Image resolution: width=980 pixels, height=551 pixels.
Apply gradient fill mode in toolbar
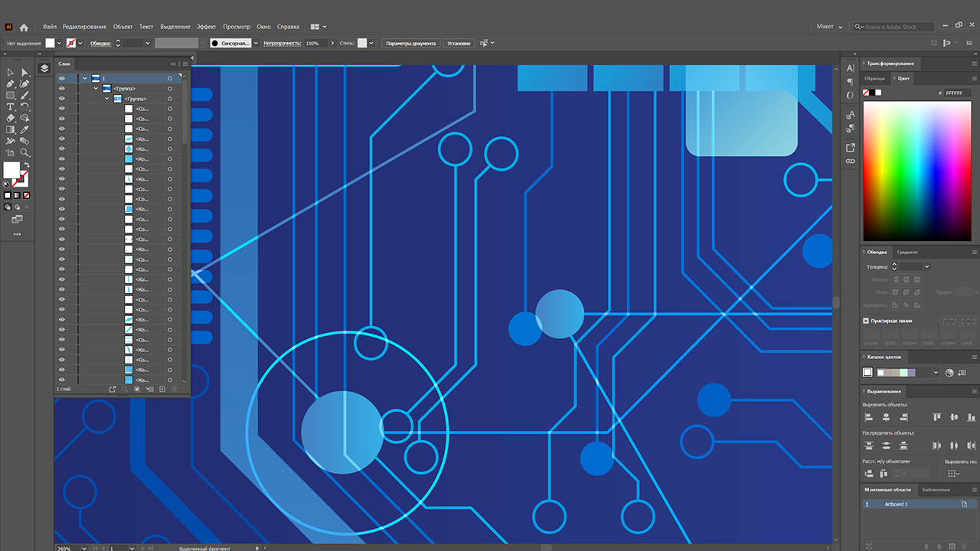click(x=17, y=195)
